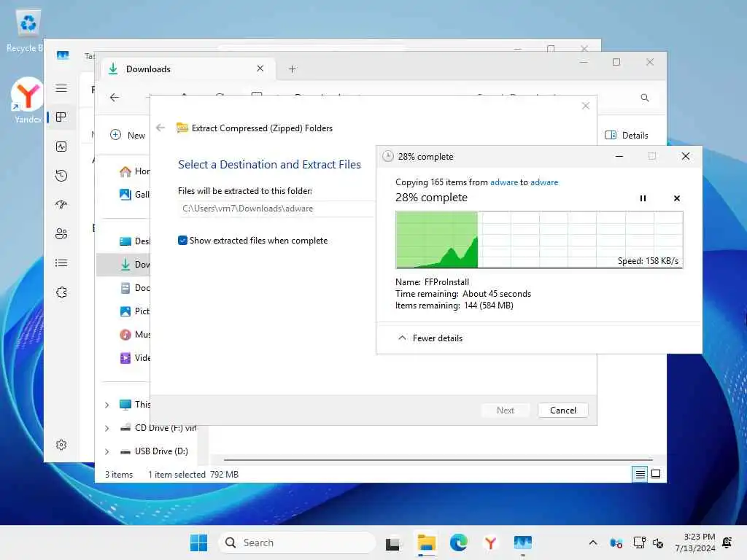747x560 pixels.
Task: Open the source adware link
Action: 503,182
